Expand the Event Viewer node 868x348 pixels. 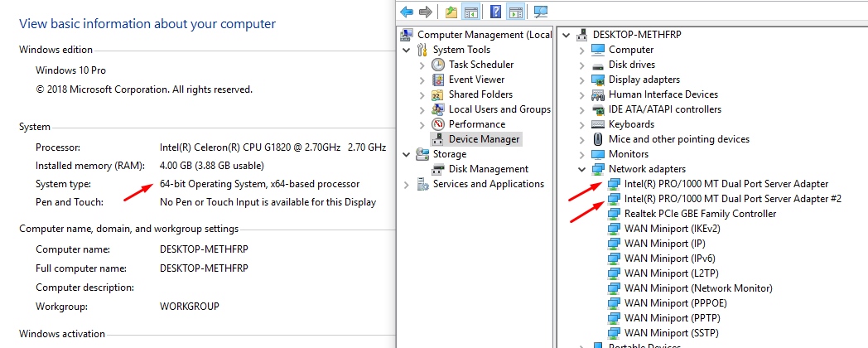tap(422, 80)
